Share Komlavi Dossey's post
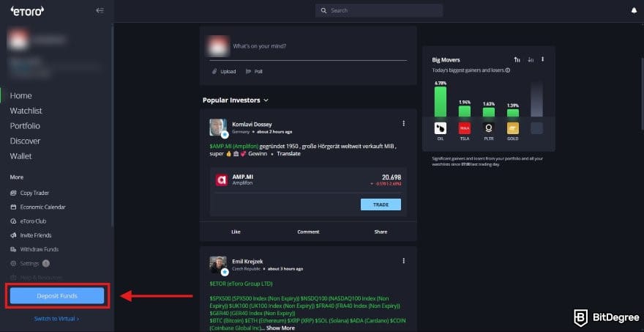Screen dimensions: 644x332 [x=381, y=232]
